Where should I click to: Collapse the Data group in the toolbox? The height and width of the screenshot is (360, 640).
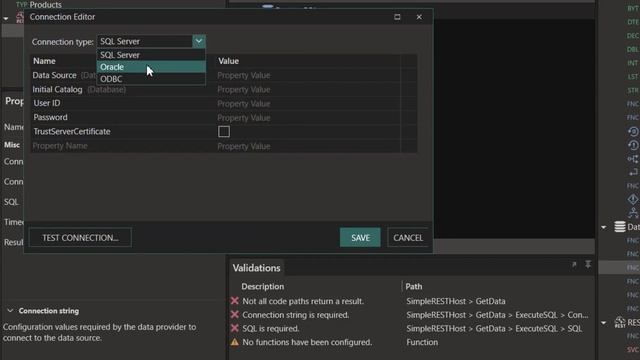click(603, 227)
